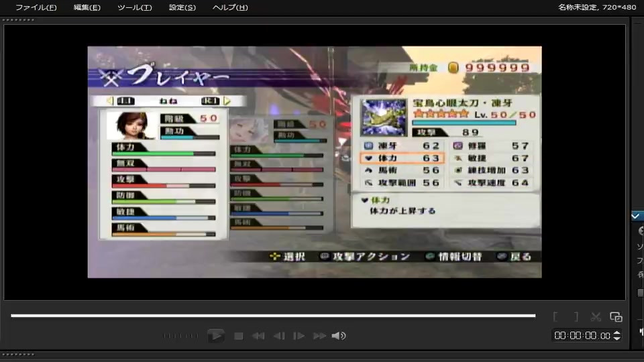Viewport: 644px width, 362px height.
Task: Open the ツール(T) menu
Action: click(x=134, y=7)
